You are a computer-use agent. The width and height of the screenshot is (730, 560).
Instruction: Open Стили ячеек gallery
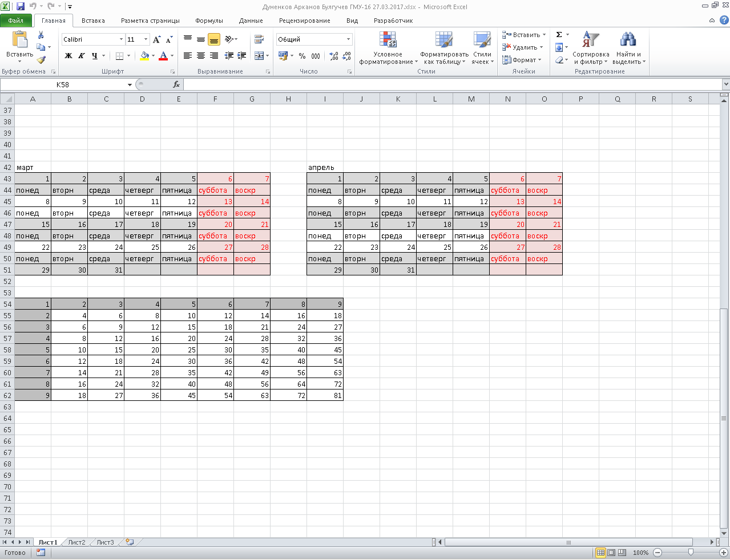[482, 48]
